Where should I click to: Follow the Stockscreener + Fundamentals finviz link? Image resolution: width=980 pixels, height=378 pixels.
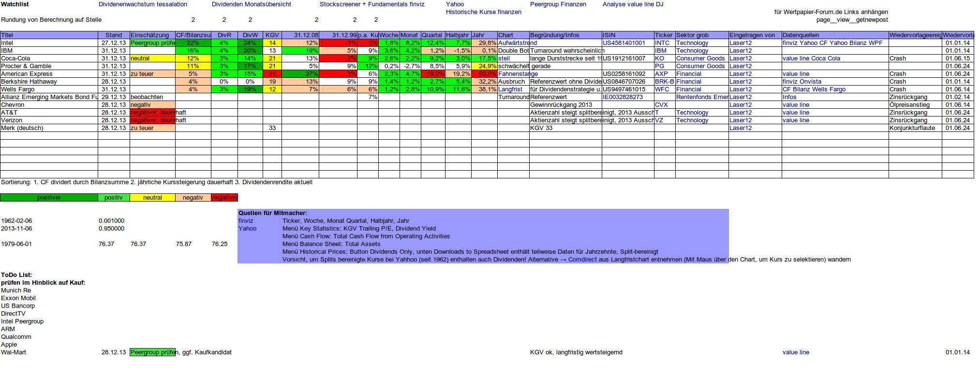[372, 4]
